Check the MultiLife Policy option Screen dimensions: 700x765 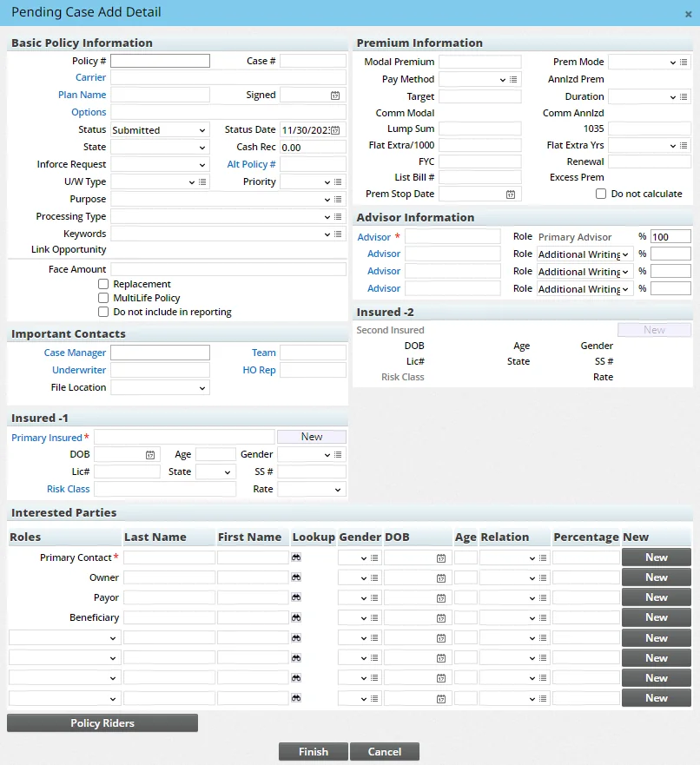pyautogui.click(x=102, y=296)
